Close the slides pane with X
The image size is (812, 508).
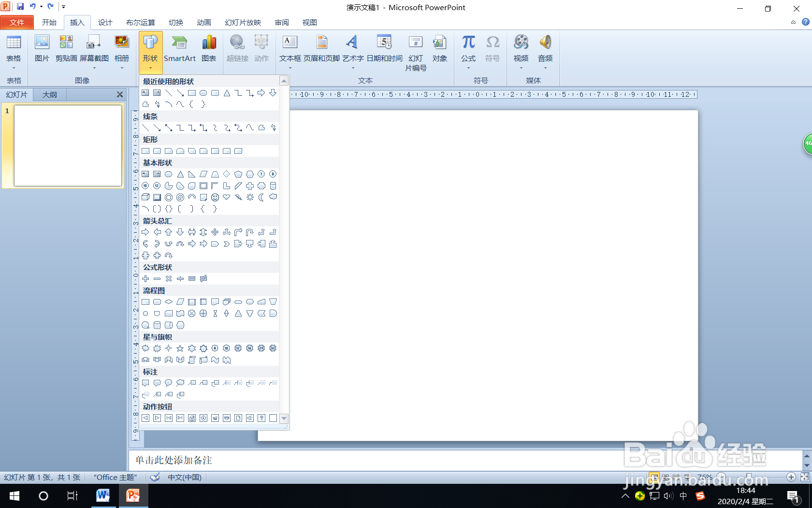coord(120,95)
